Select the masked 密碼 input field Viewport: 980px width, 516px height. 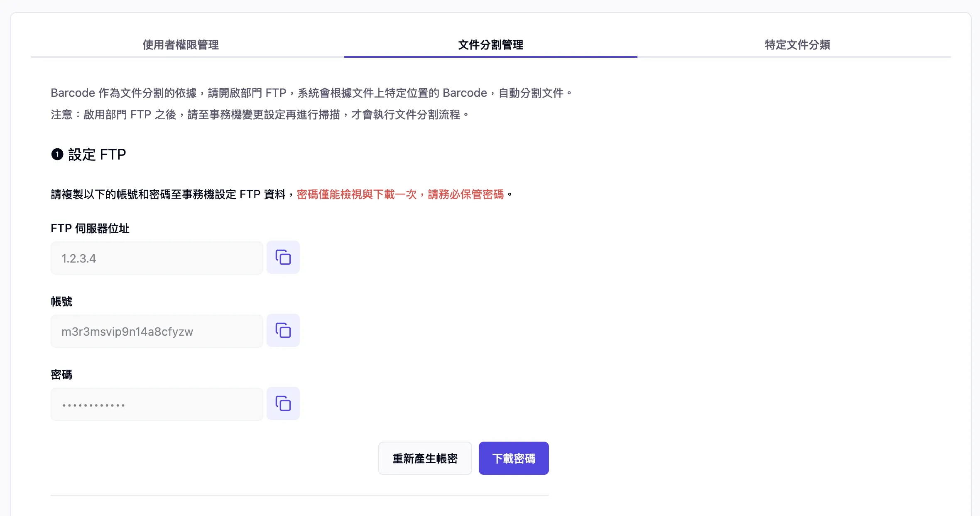coord(157,404)
